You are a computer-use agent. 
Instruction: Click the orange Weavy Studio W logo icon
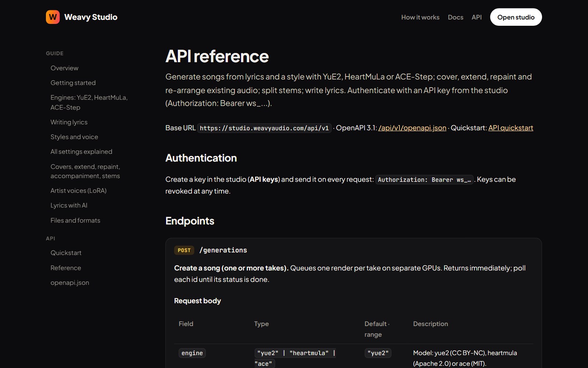[53, 17]
